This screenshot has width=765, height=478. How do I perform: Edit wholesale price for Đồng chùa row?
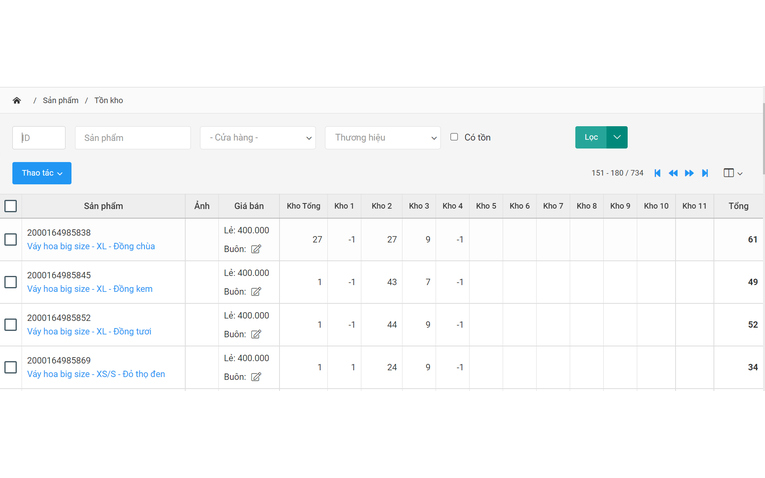coord(256,249)
